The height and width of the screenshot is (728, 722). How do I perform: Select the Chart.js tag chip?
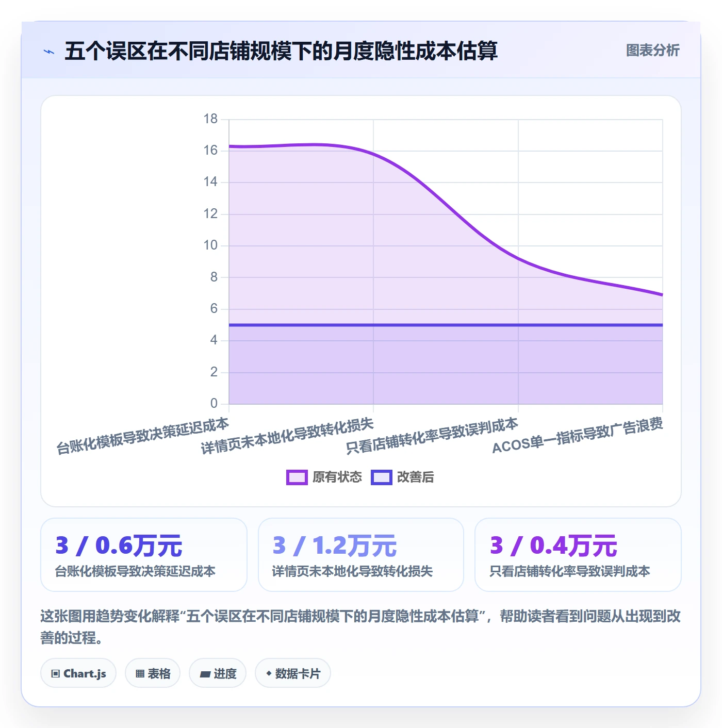78,673
